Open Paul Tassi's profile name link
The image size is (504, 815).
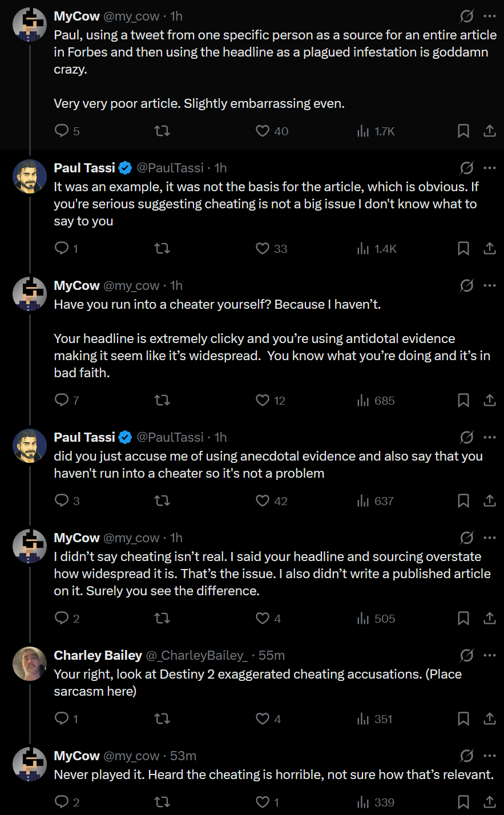[84, 168]
